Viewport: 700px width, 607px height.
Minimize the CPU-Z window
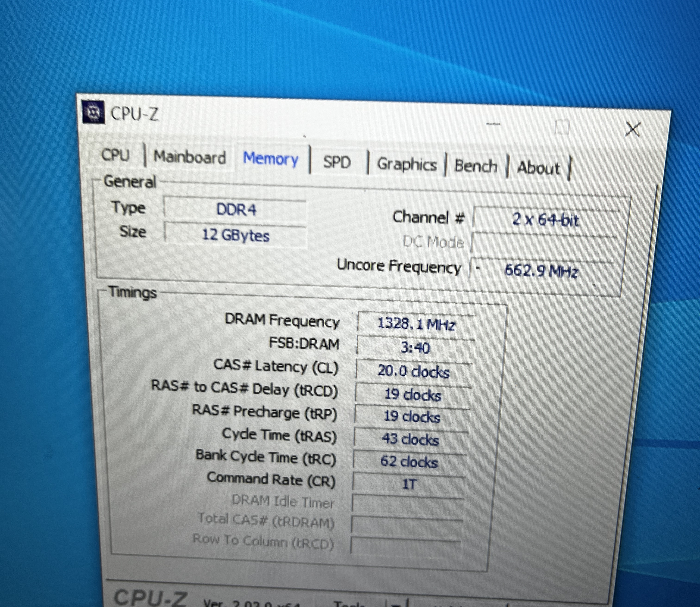coord(493,124)
